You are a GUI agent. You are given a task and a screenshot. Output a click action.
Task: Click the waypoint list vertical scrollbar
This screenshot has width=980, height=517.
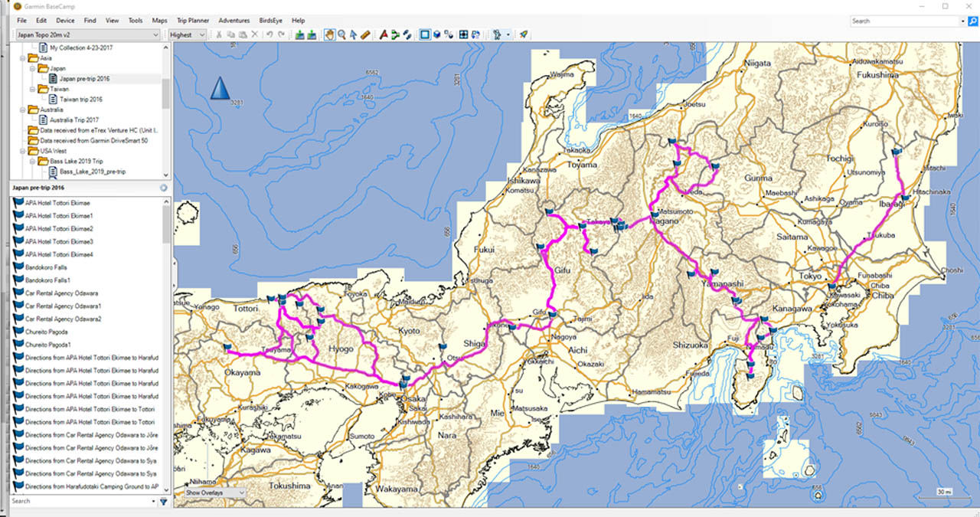(166, 345)
